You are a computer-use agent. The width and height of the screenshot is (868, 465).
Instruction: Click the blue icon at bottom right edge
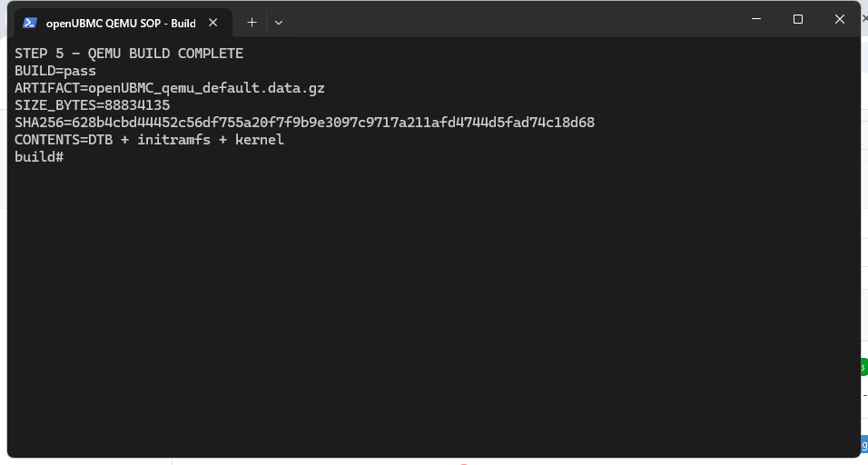click(864, 444)
